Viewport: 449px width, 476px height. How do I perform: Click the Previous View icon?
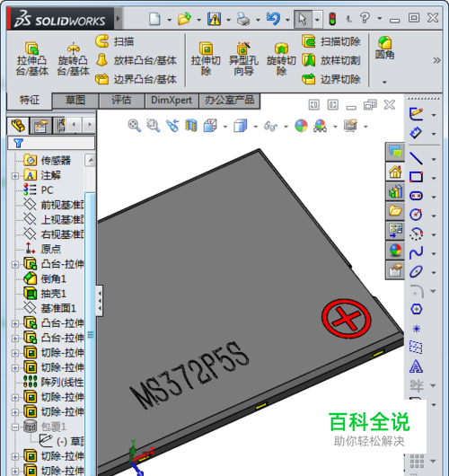172,126
